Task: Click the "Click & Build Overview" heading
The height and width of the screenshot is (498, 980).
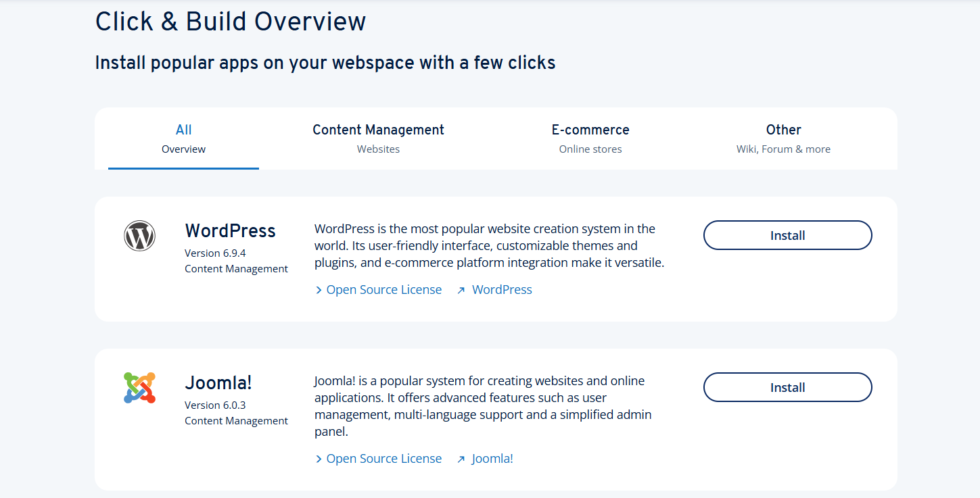Action: tap(231, 22)
